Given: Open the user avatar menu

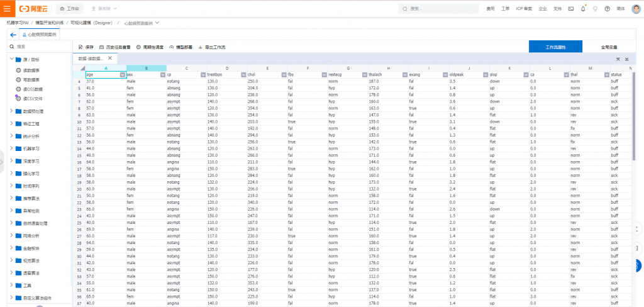Looking at the screenshot, I should (636, 9).
